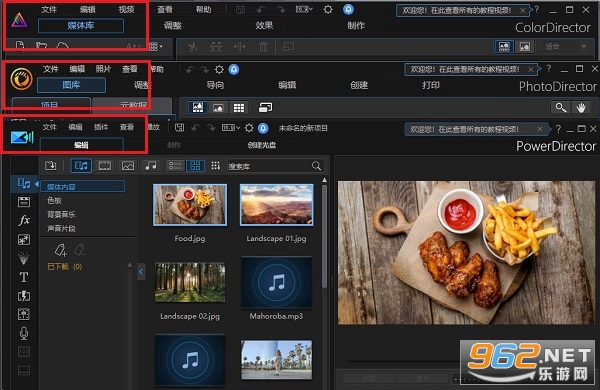The height and width of the screenshot is (390, 600).
Task: Click 媒体库 button in ColorDirector
Action: (81, 26)
